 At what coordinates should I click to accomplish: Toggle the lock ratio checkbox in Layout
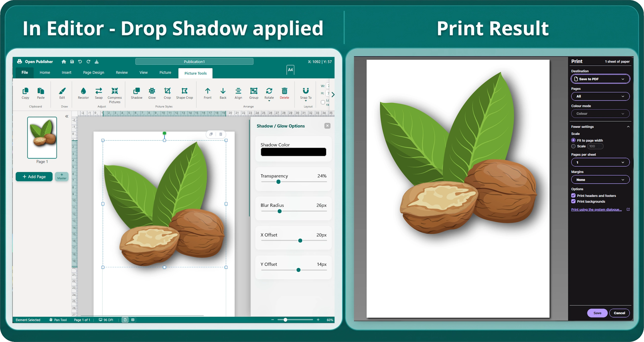323,102
